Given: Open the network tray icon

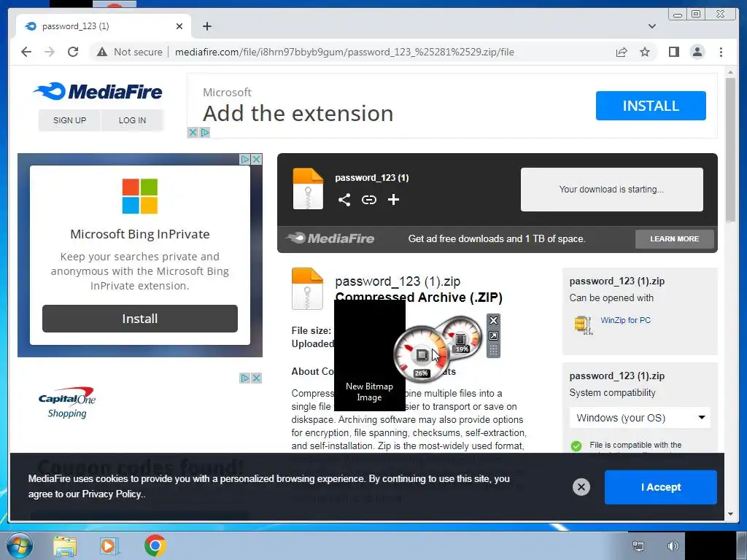Looking at the screenshot, I should (x=638, y=545).
